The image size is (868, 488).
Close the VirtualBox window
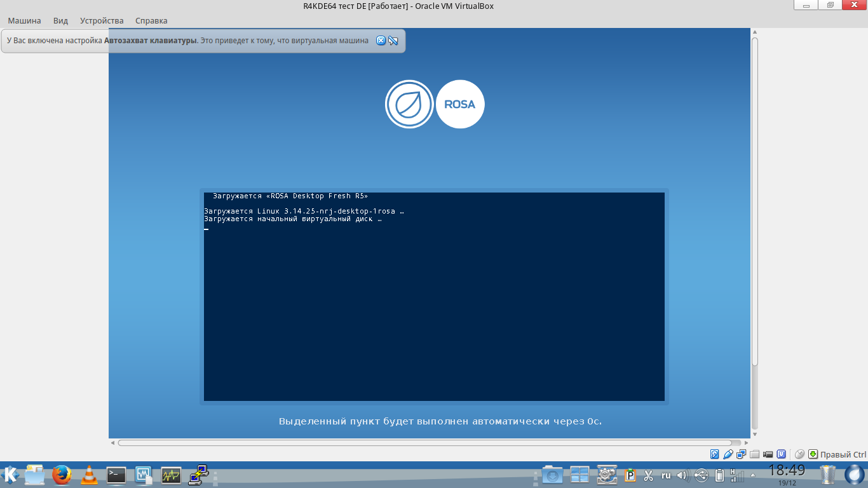pyautogui.click(x=854, y=5)
